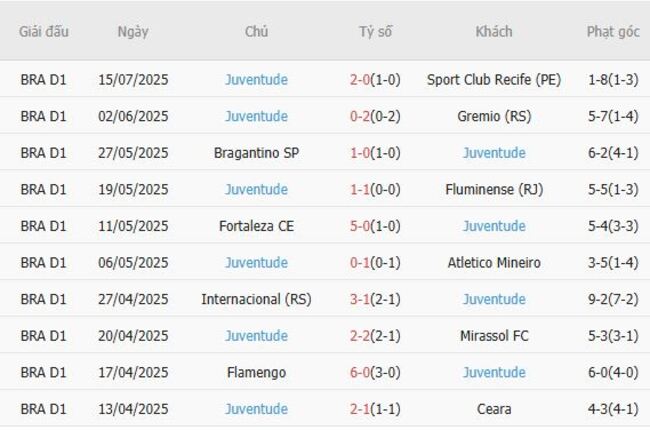Open the Gremio (RS) team link
The image size is (650, 430).
pyautogui.click(x=494, y=116)
